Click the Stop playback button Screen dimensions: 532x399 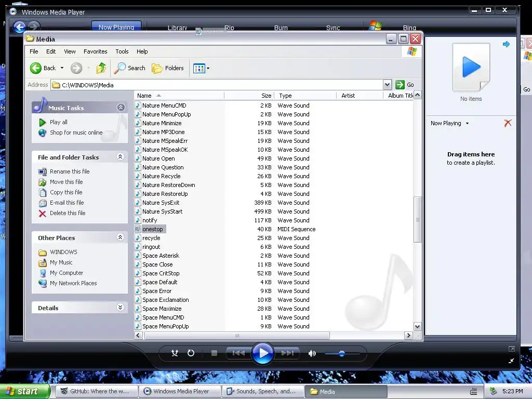(x=214, y=353)
